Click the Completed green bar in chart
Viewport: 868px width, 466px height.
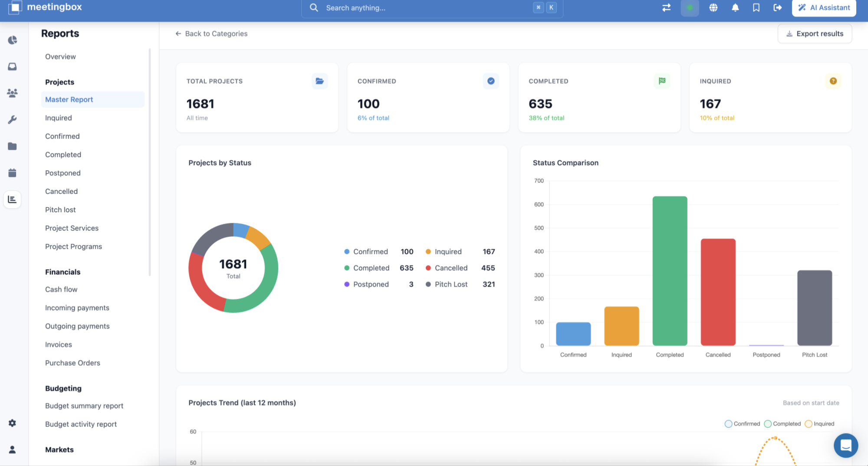670,271
